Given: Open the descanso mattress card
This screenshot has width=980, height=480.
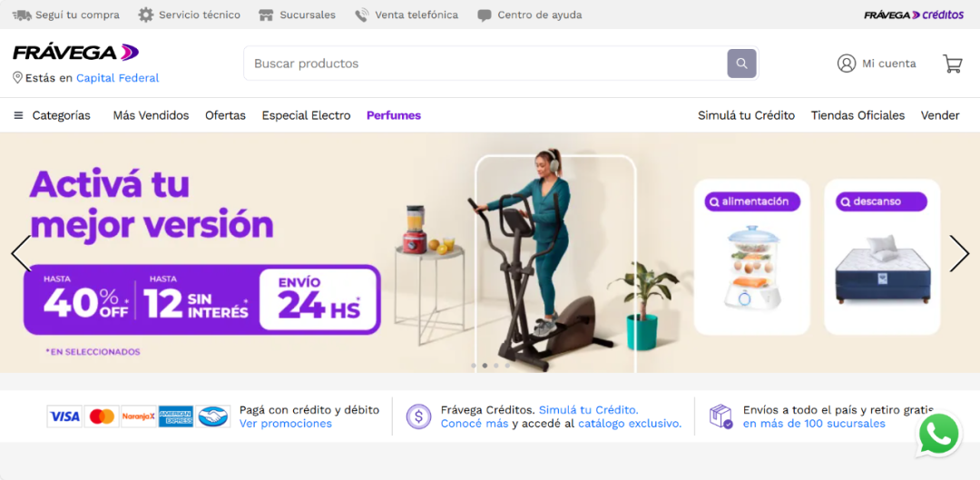Looking at the screenshot, I should pos(882,257).
